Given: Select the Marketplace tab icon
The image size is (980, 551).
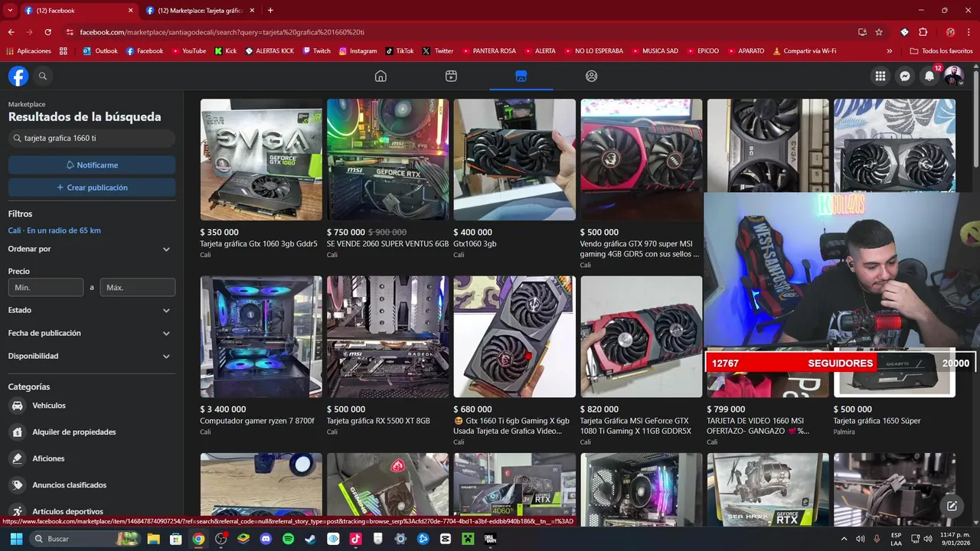Looking at the screenshot, I should (x=521, y=76).
